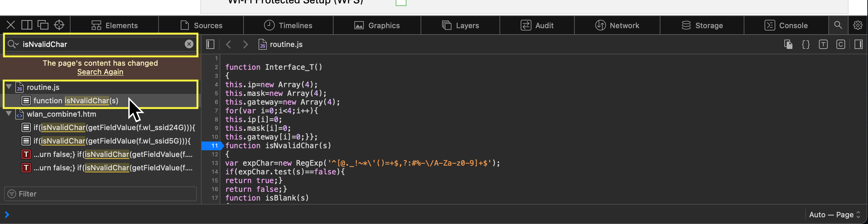Open Auto — Page context dropdown
This screenshot has width=868, height=224.
coord(835,215)
